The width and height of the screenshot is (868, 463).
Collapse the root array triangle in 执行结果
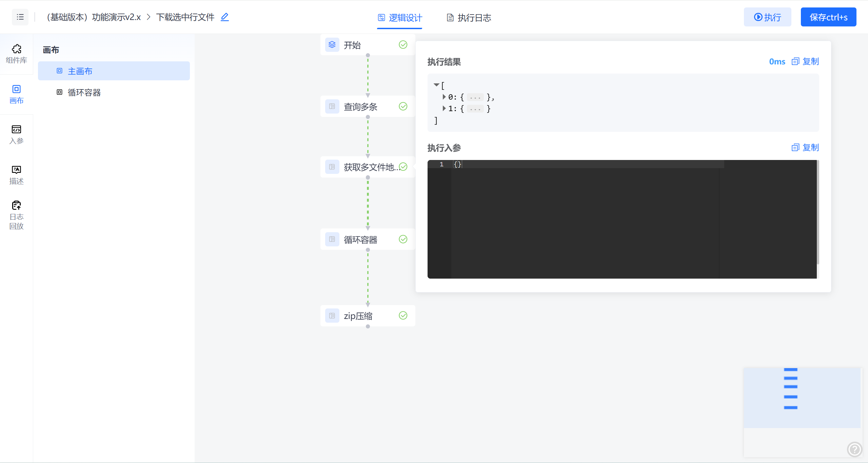436,85
